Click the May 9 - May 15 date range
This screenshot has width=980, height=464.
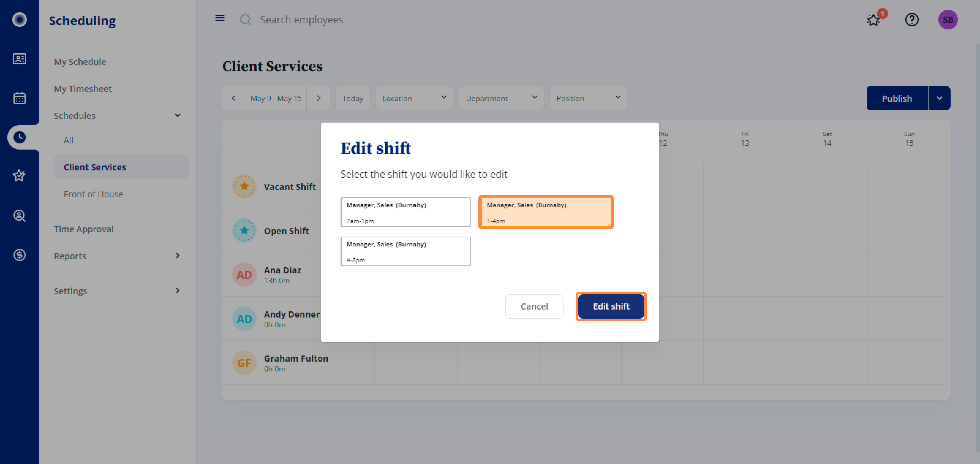276,98
